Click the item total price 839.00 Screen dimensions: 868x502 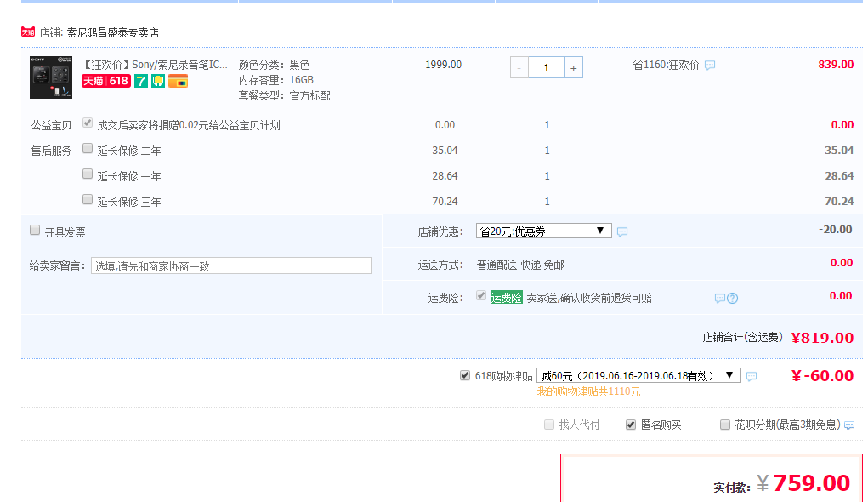pos(836,65)
